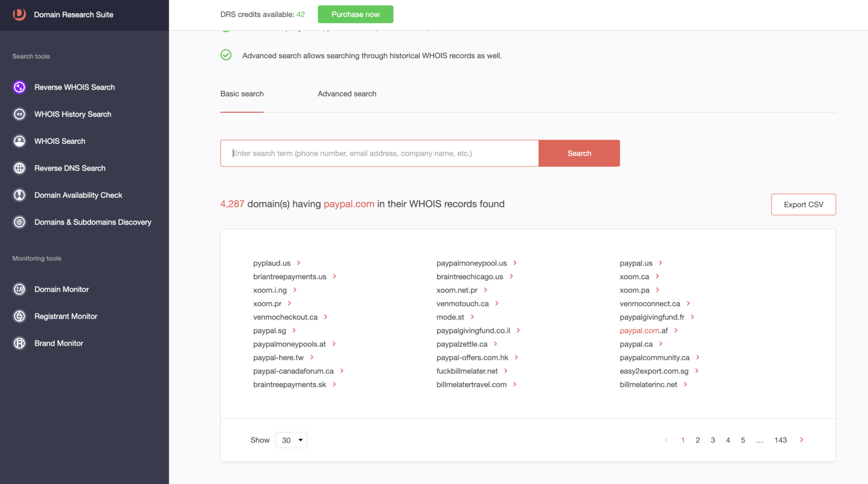Click Domain Research Suite title text

coord(73,14)
